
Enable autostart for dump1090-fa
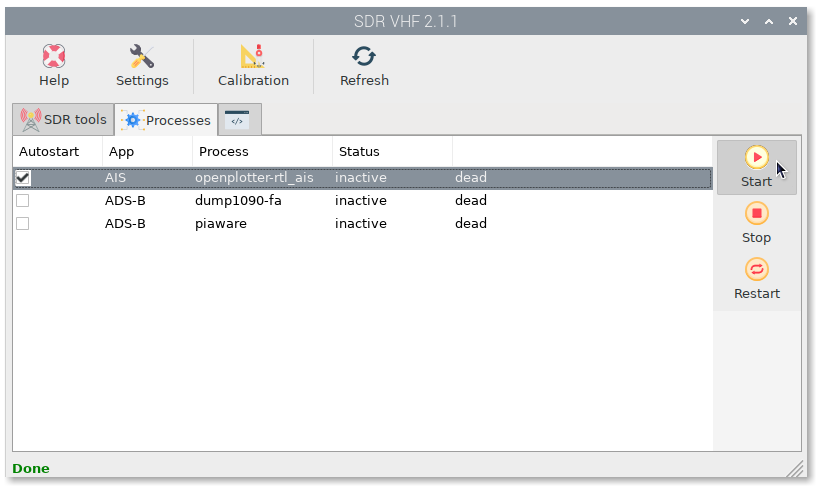pos(22,200)
